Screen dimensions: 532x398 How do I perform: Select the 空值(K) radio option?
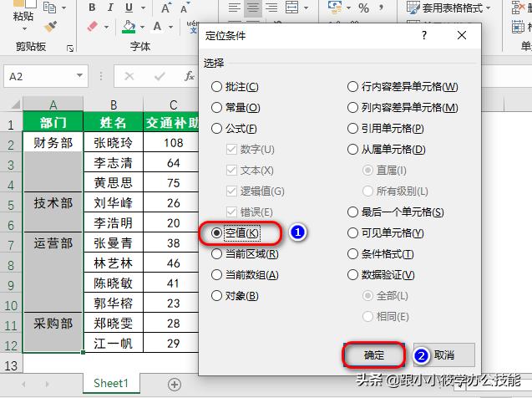(x=235, y=233)
